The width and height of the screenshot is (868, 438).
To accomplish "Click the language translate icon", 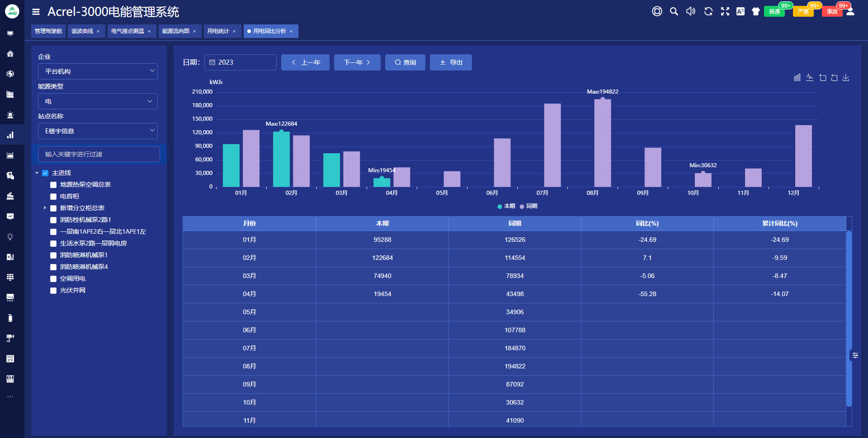I will pyautogui.click(x=741, y=12).
